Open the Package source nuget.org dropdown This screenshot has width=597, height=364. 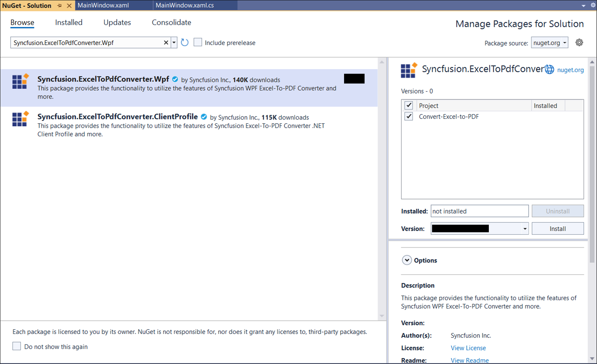click(x=549, y=43)
